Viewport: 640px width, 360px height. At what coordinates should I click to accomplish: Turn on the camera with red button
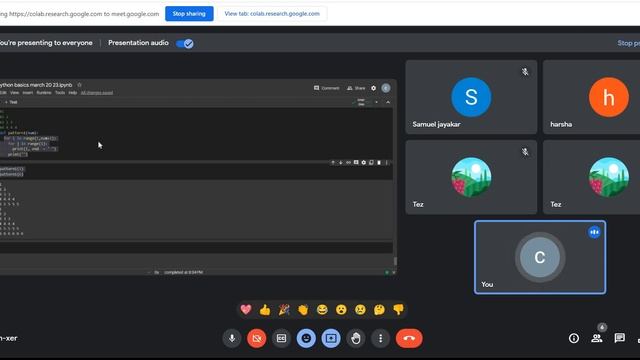tap(257, 338)
